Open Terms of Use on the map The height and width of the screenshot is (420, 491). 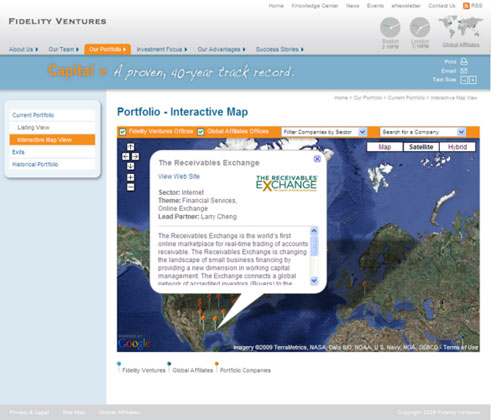(461, 347)
